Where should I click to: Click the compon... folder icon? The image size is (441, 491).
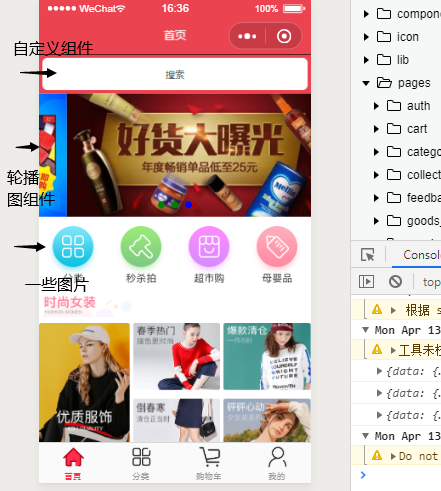384,14
